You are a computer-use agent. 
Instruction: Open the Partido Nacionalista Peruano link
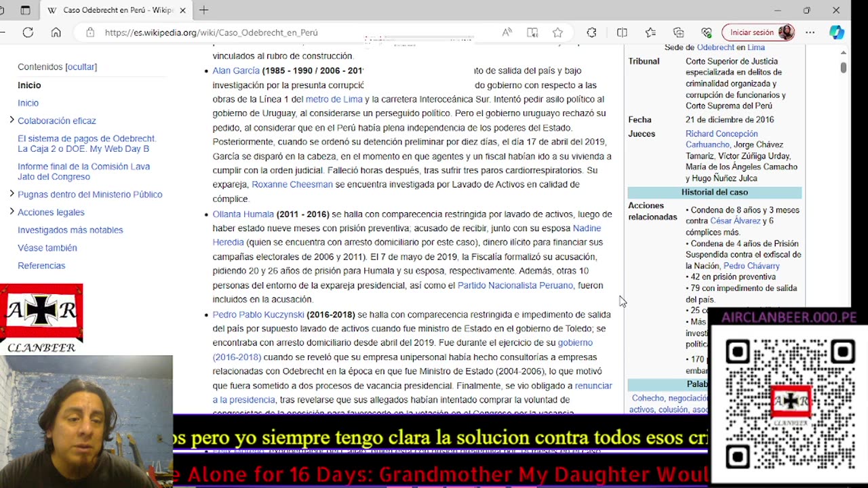515,285
